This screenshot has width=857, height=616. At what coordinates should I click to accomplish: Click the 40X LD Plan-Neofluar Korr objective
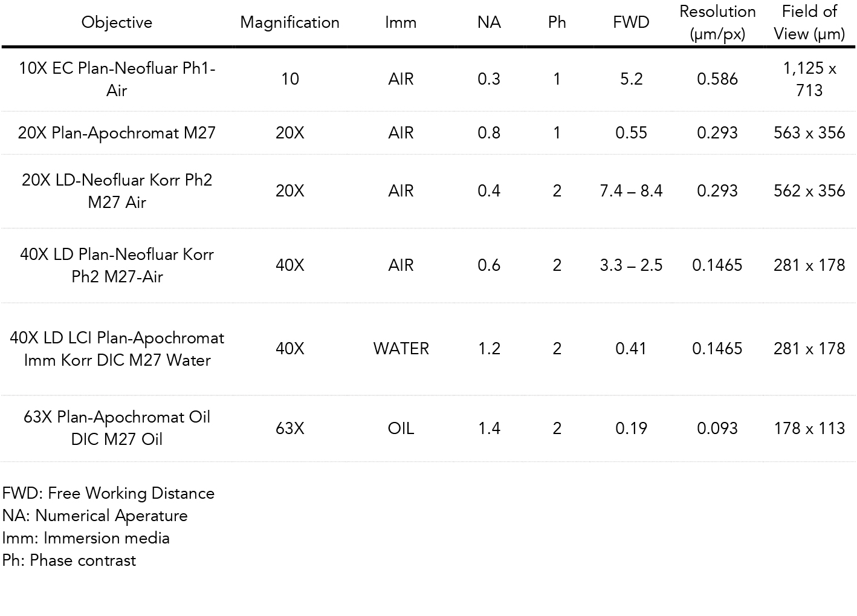117,265
